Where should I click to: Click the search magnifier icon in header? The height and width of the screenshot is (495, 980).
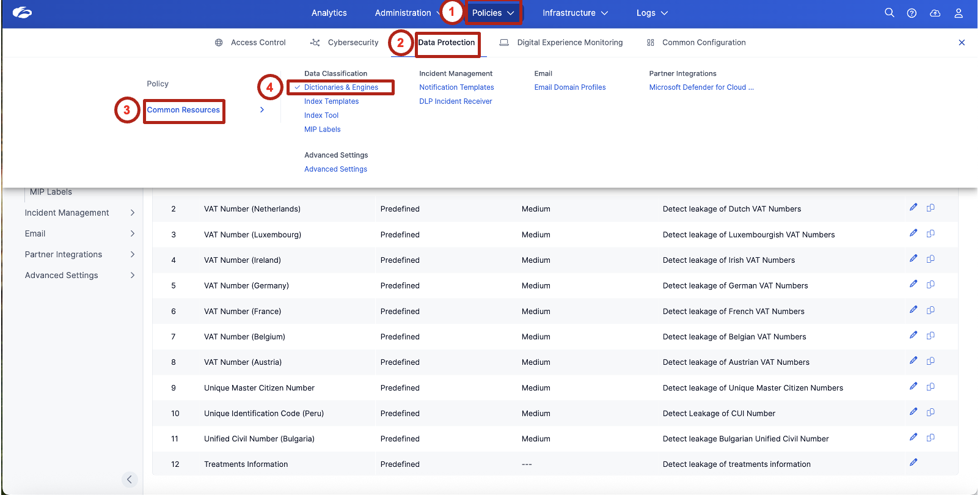click(889, 13)
